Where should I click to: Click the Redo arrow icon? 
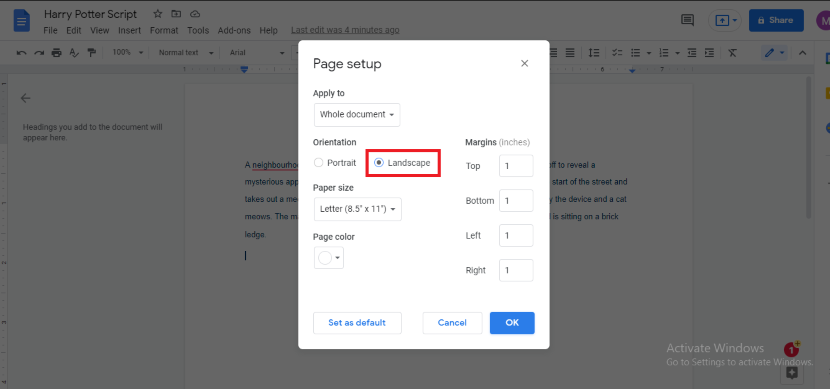[39, 52]
